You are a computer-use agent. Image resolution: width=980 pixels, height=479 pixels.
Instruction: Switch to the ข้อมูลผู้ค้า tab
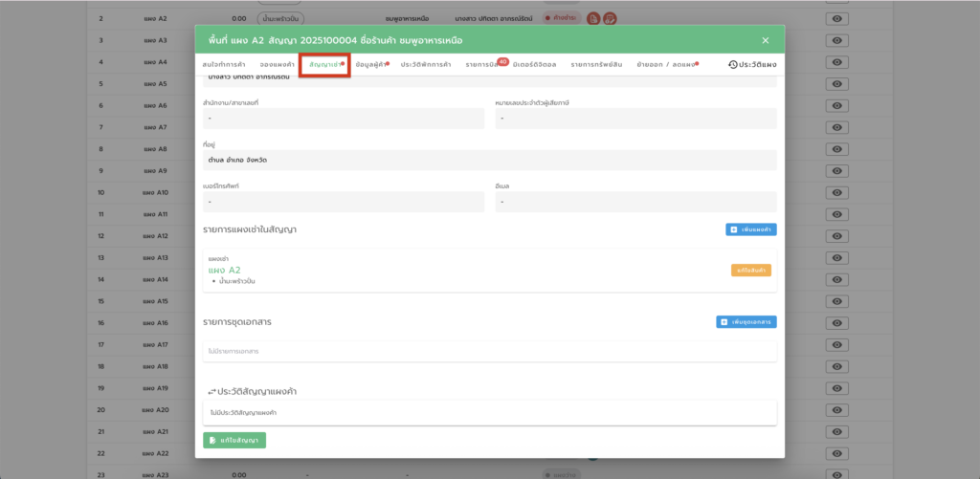coord(369,64)
